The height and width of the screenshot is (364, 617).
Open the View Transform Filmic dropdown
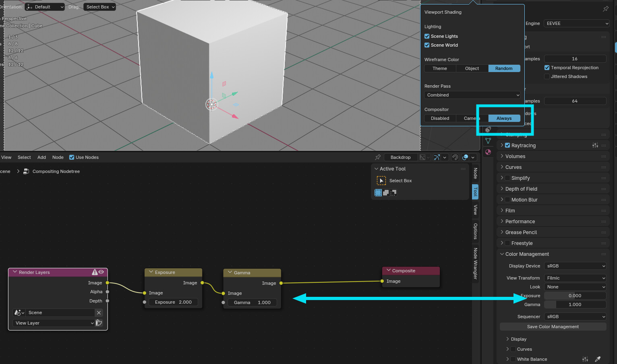[575, 278]
